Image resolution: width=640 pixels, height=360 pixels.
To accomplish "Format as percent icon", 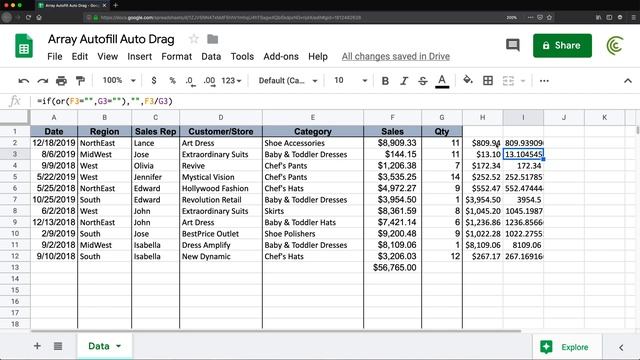I will coord(172,81).
